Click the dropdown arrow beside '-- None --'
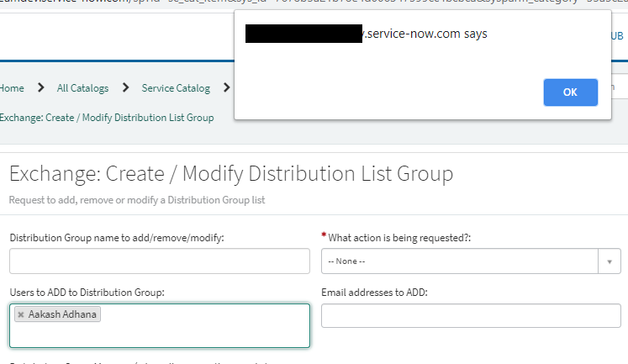Viewport: 628px width, 364px height. [610, 261]
